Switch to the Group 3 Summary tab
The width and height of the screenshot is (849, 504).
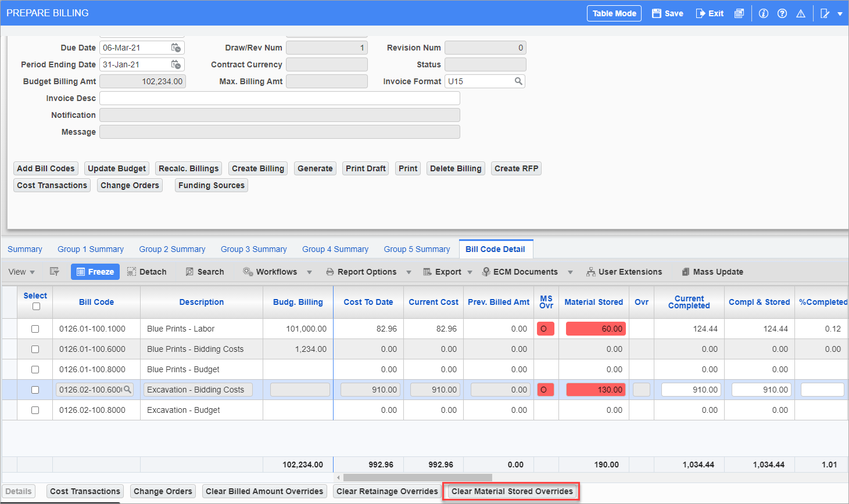tap(254, 249)
